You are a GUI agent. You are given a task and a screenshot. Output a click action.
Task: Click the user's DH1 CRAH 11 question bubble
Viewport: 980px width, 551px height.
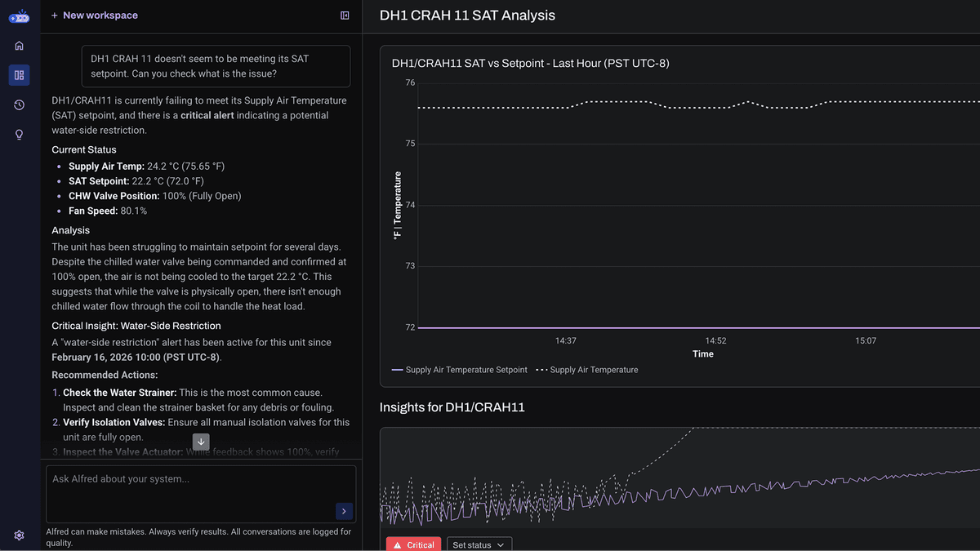[x=216, y=66]
